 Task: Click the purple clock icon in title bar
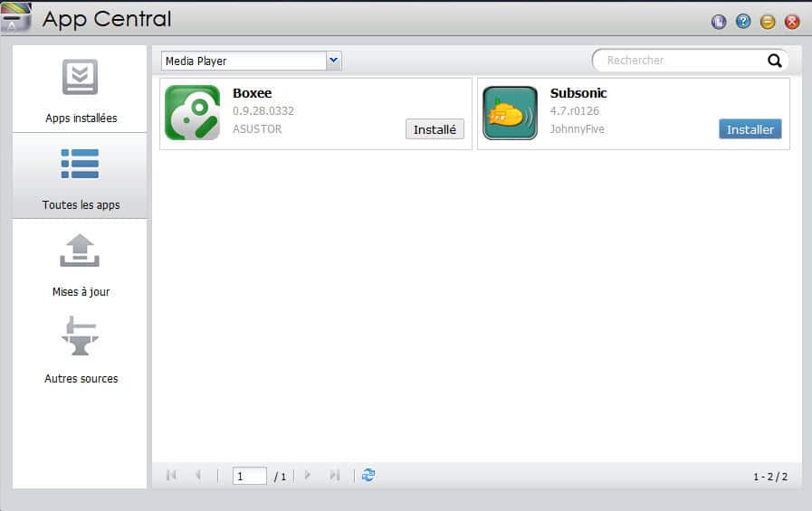[x=719, y=21]
